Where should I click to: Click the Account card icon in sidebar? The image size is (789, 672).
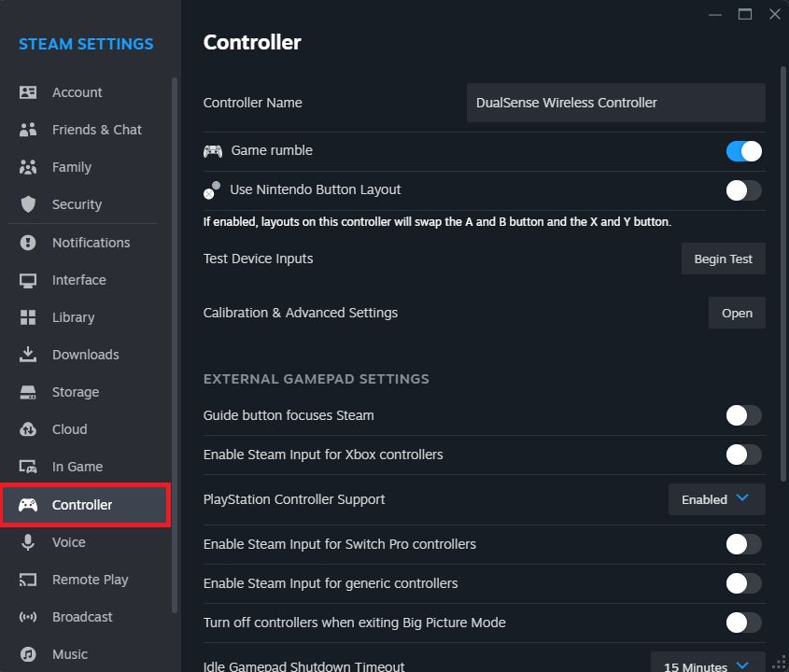click(x=28, y=92)
